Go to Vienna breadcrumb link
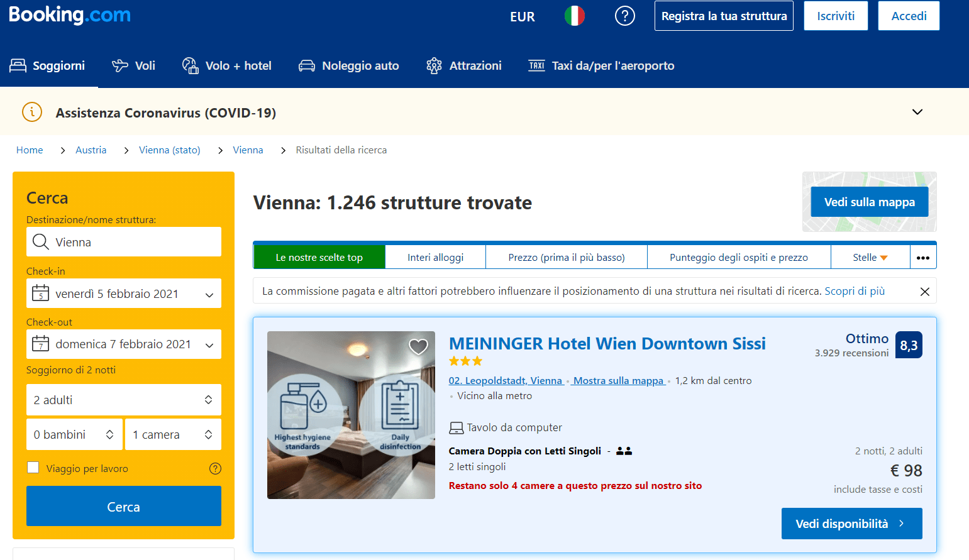The height and width of the screenshot is (560, 969). 248,150
